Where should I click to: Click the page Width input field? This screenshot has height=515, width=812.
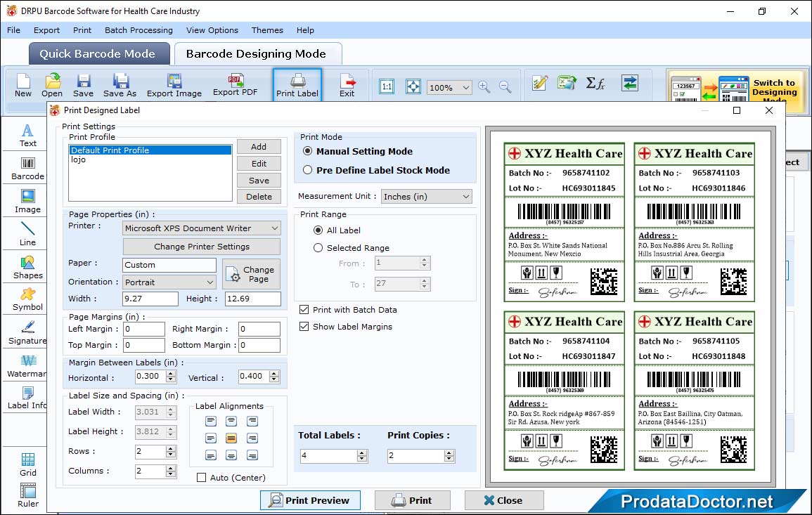[x=150, y=299]
